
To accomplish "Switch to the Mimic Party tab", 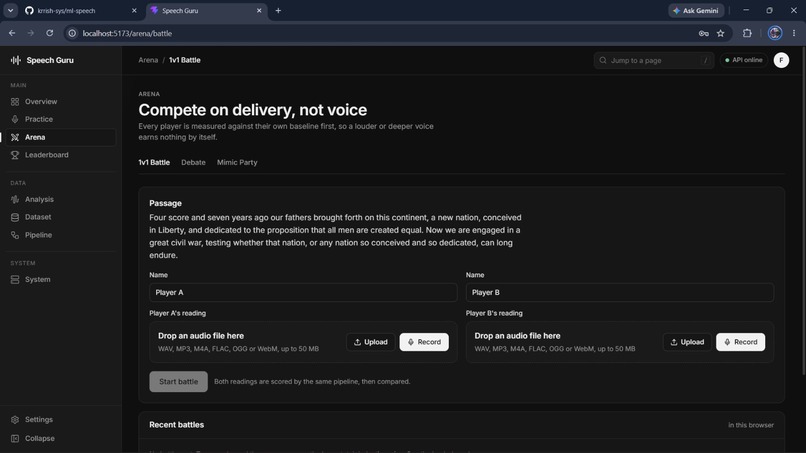I will 237,162.
